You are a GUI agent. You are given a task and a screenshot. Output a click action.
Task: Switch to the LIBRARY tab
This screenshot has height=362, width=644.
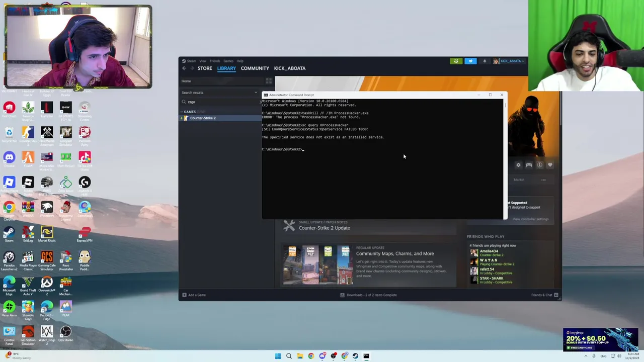[x=226, y=68]
